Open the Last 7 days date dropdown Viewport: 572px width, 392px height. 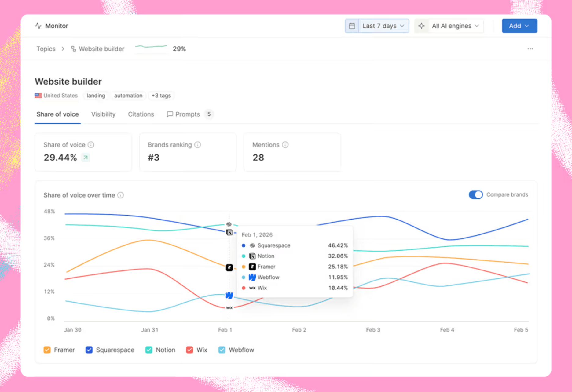click(377, 26)
